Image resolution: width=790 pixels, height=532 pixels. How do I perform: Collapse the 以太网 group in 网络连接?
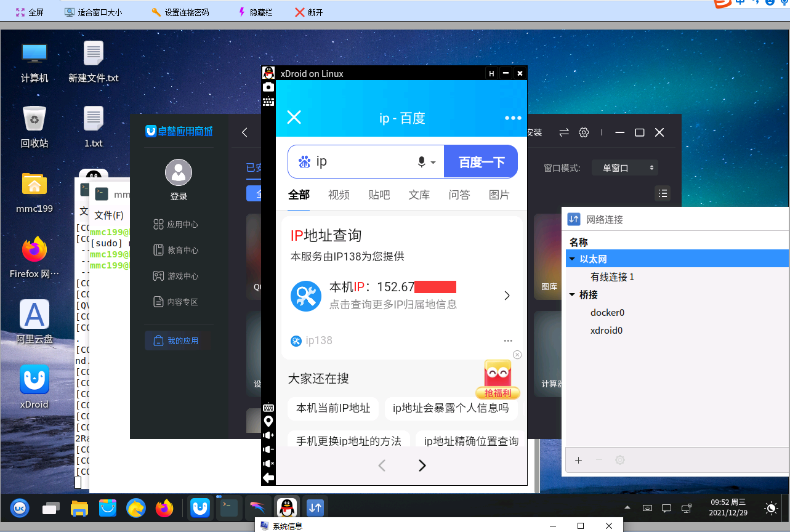pyautogui.click(x=573, y=259)
